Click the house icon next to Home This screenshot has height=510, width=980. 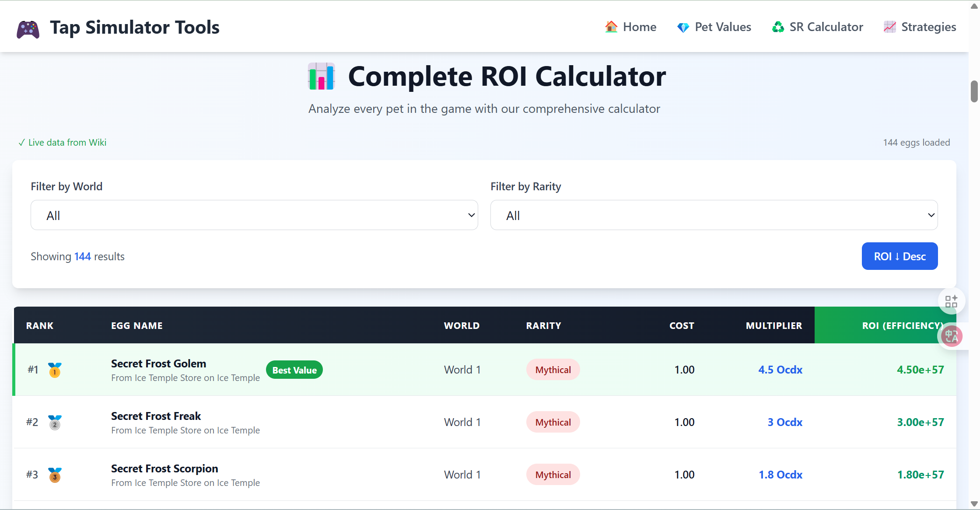pyautogui.click(x=611, y=27)
